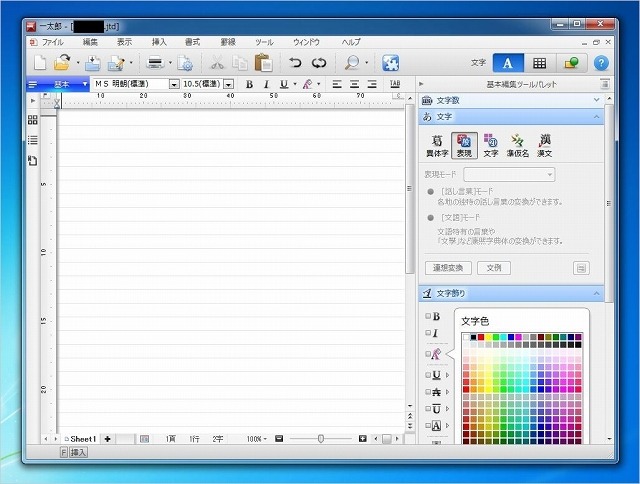Click the 文例 button
Screen dimensions: 640x484
pos(494,268)
